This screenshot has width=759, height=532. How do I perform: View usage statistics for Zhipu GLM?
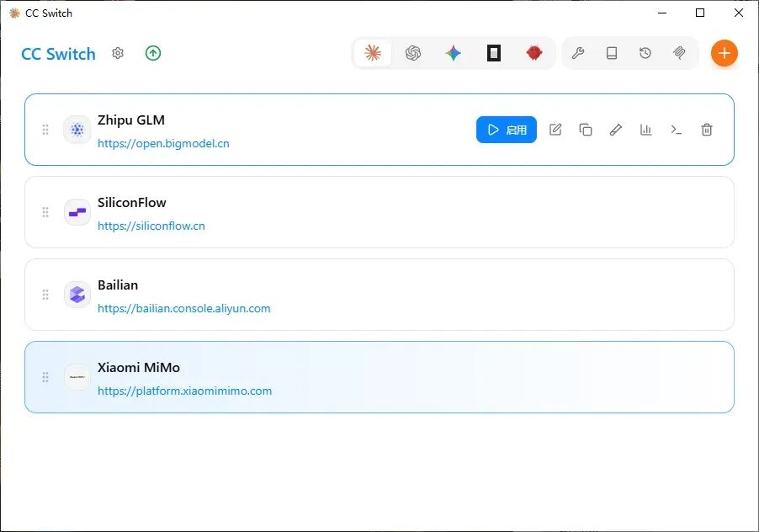(645, 130)
